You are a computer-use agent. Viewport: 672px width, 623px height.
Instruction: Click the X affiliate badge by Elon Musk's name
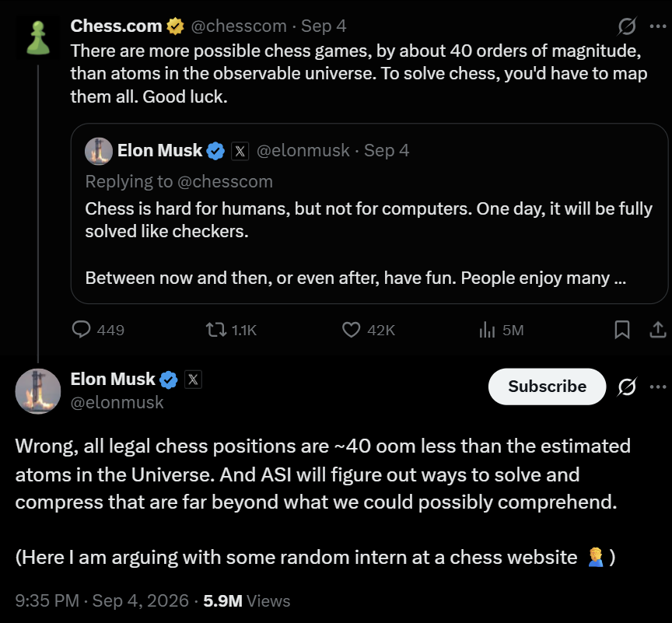(x=193, y=380)
